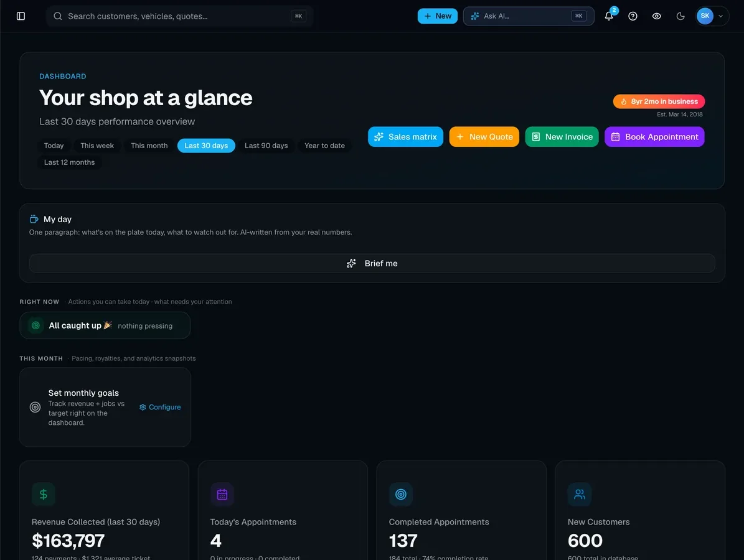This screenshot has height=560, width=744.
Task: Click the Today's Appointments count 4
Action: pyautogui.click(x=216, y=541)
